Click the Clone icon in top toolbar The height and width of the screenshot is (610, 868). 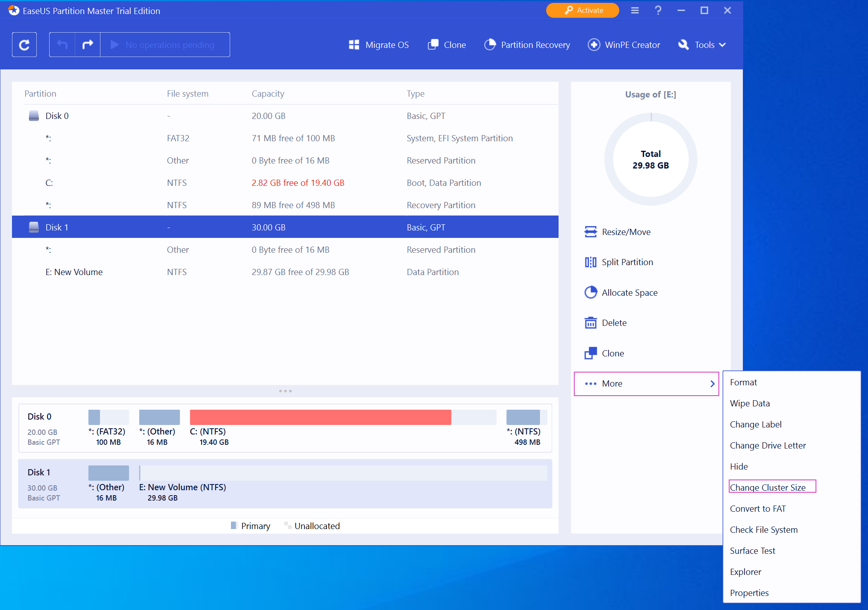433,45
